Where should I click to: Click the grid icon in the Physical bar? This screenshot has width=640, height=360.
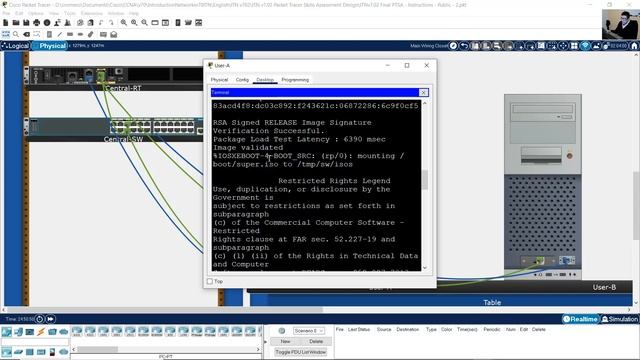[574, 46]
